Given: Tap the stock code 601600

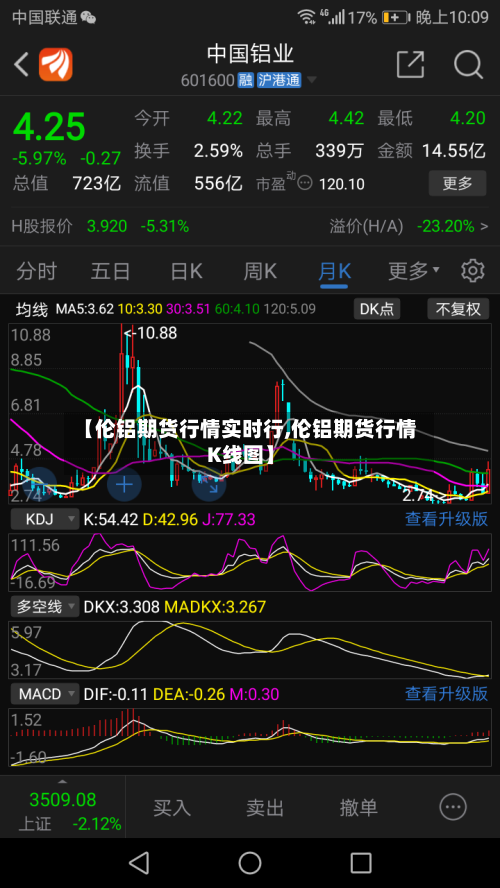Looking at the screenshot, I should pyautogui.click(x=207, y=80).
